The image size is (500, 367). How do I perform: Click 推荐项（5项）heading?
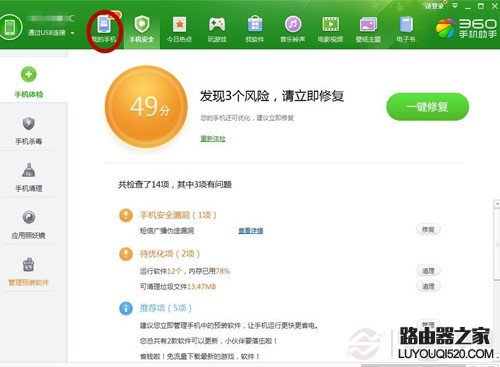click(x=166, y=308)
